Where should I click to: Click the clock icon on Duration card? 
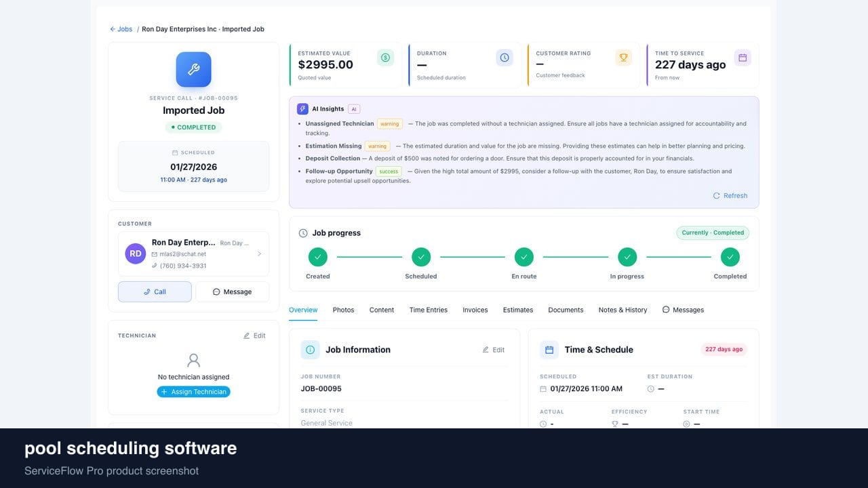click(505, 58)
